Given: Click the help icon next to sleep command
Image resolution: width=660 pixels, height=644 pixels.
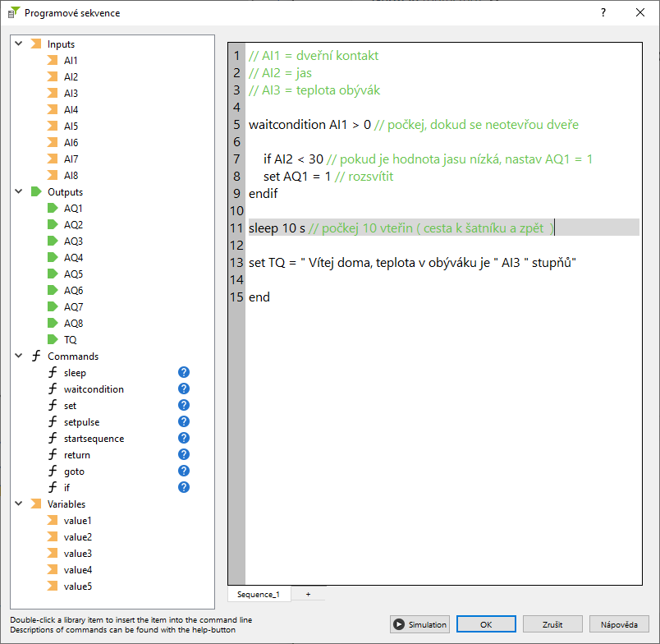Looking at the screenshot, I should click(184, 373).
